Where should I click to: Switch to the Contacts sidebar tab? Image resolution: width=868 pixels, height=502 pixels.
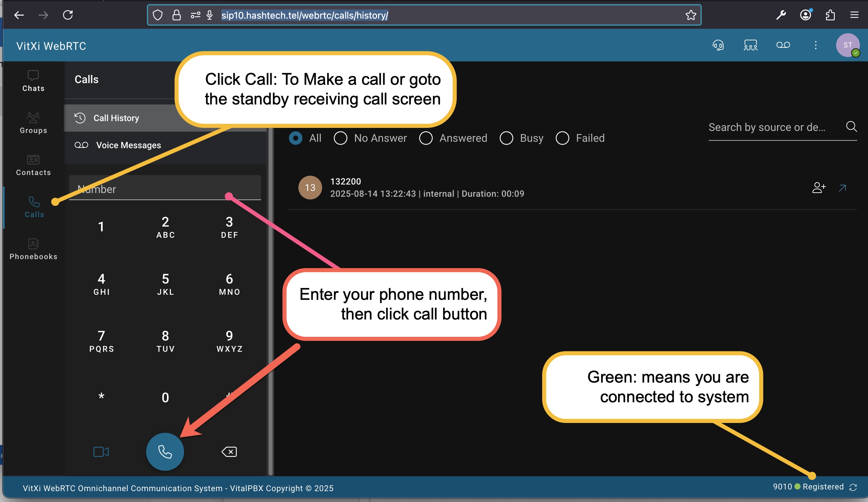pos(34,166)
